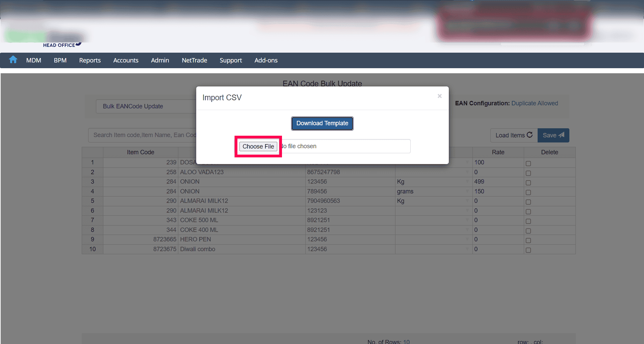This screenshot has height=344, width=644.
Task: Select the COKE 400 ML name cell
Action: click(x=241, y=230)
